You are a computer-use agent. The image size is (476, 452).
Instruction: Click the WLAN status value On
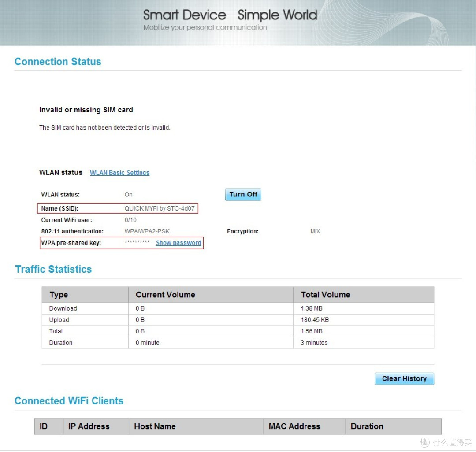(128, 194)
